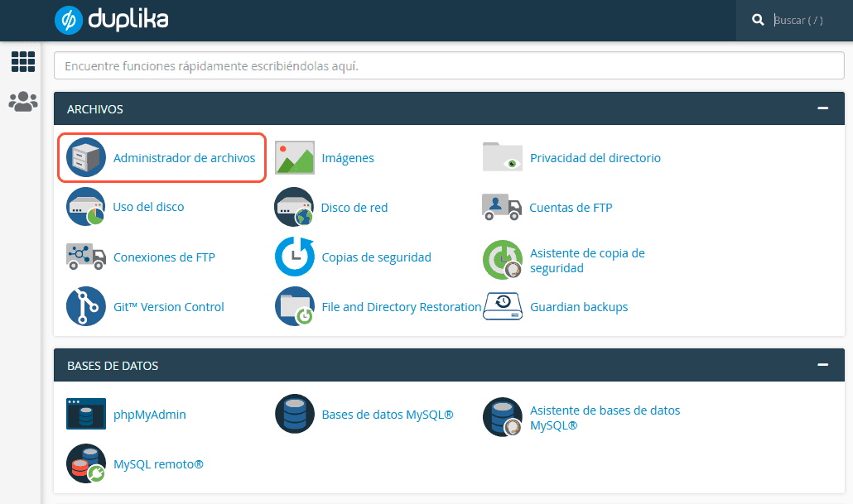
Task: Focus the feature search input field
Action: point(447,65)
